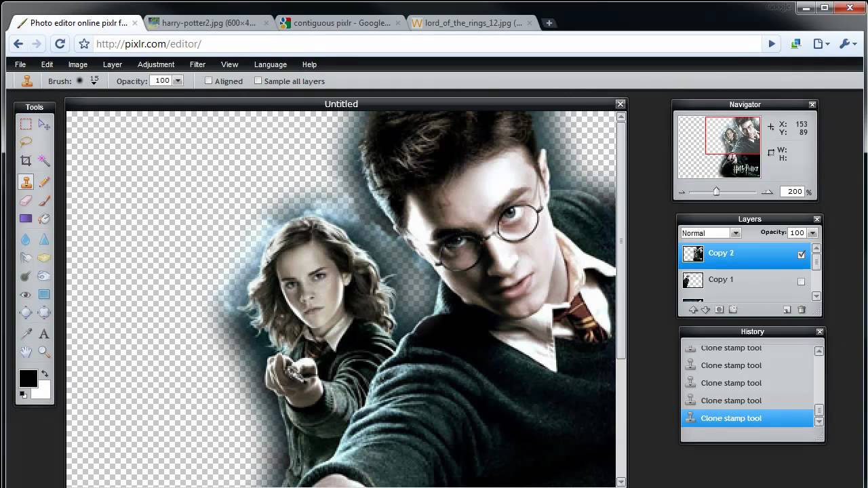This screenshot has height=488, width=868.
Task: Select the Copy 1 layer
Action: (746, 280)
